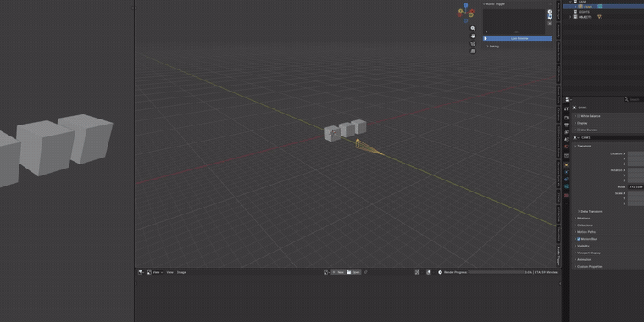This screenshot has width=644, height=322.
Task: Open the Scene properties tab icon
Action: click(566, 139)
